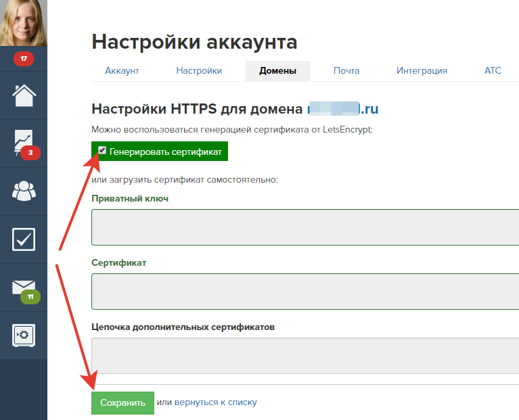
Task: Open the sales chart icon in sidebar
Action: (24, 143)
